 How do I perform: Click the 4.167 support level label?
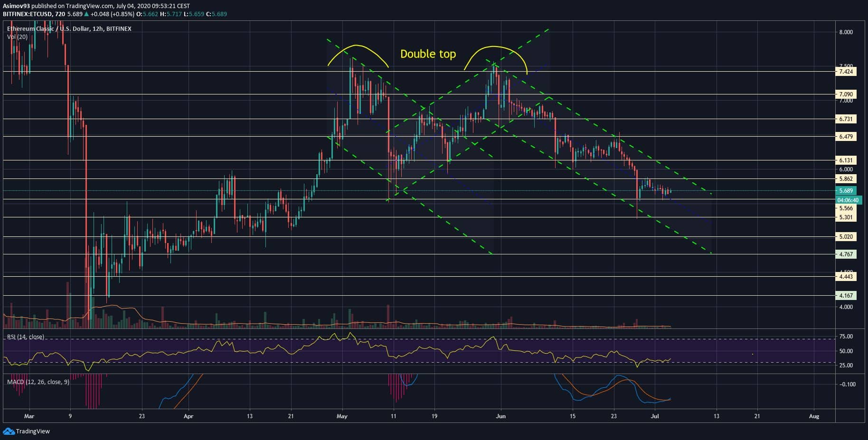coord(846,295)
